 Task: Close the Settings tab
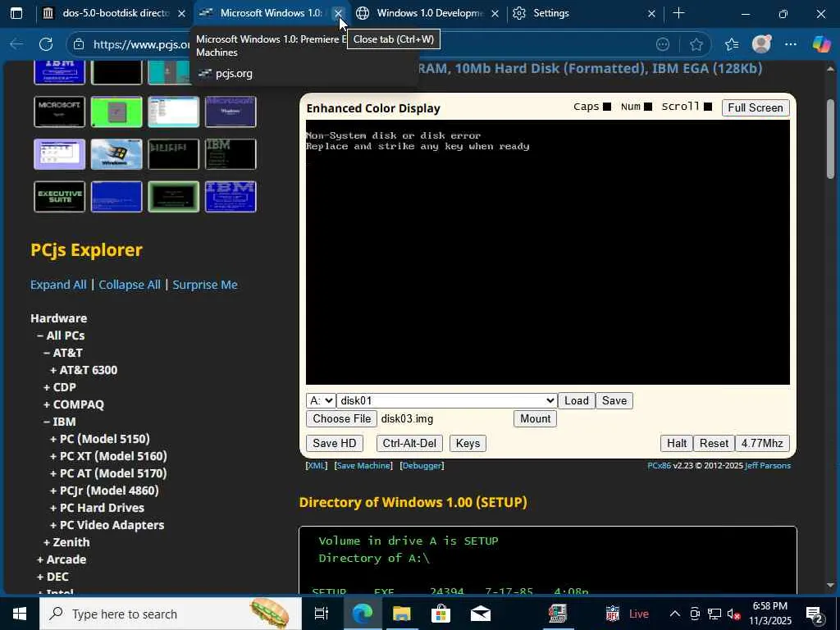[x=651, y=13]
